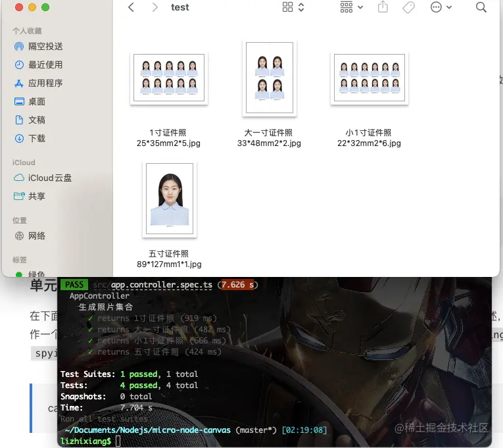The width and height of the screenshot is (503, 448).
Task: Go forward in Finder navigation
Action: (x=155, y=7)
